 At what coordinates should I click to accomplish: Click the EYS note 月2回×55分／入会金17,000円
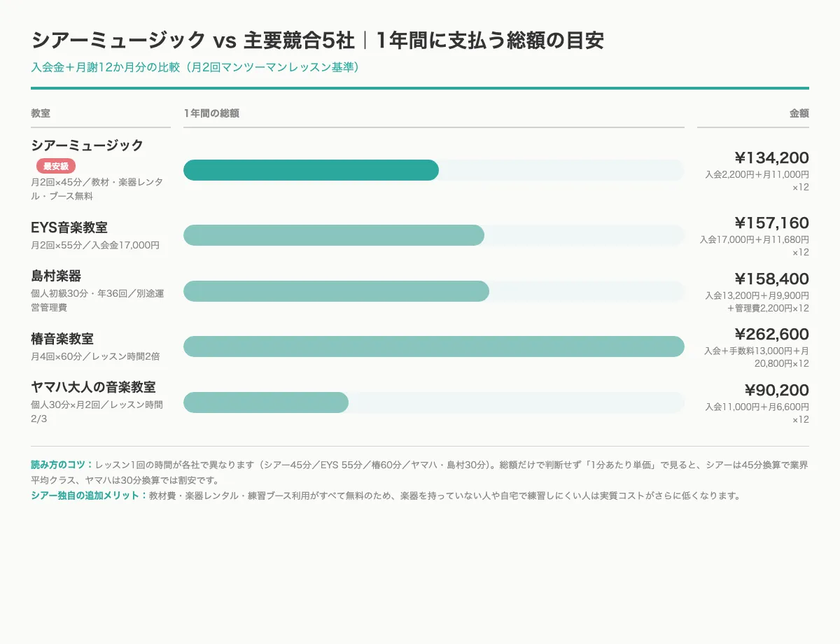95,245
